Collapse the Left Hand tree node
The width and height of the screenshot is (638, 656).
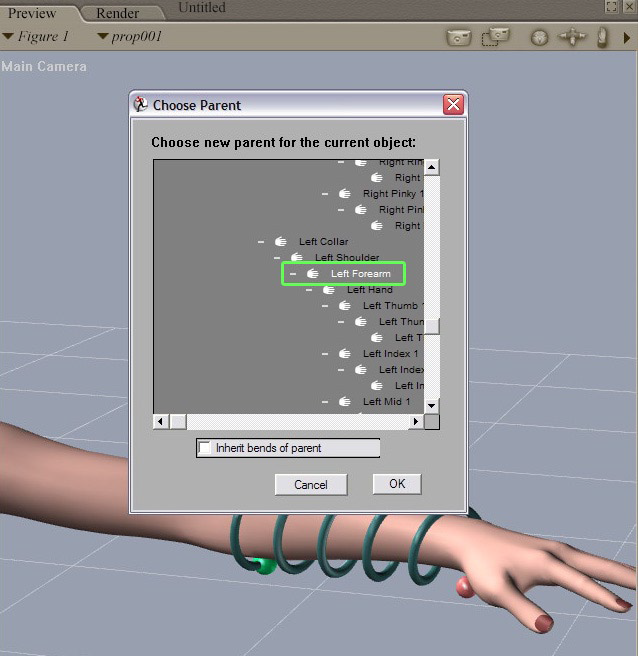309,290
